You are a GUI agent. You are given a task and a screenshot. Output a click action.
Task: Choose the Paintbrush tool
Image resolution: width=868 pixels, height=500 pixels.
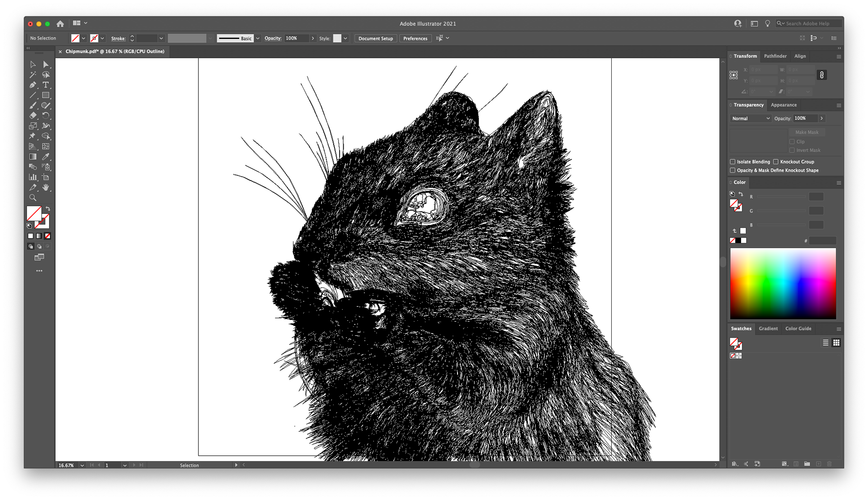(33, 105)
